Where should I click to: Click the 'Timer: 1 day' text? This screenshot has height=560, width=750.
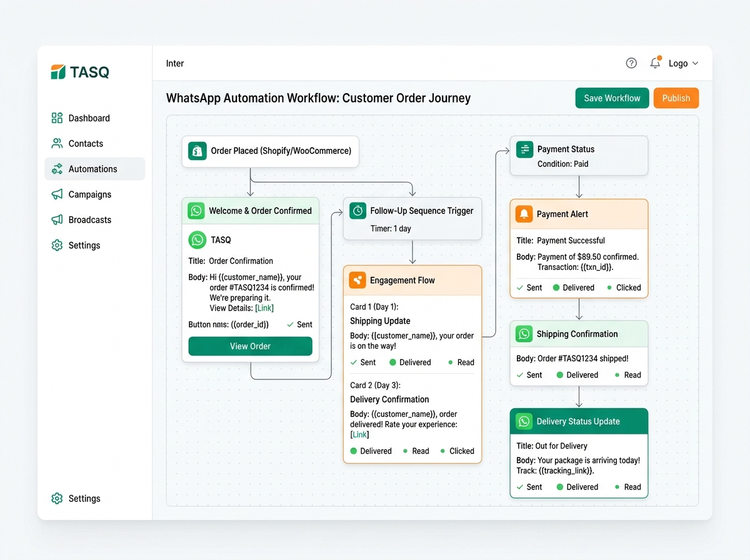point(391,229)
